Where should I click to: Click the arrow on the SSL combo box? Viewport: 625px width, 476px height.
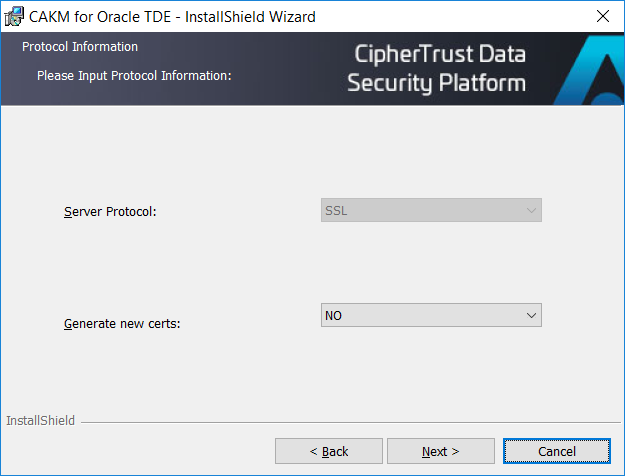pos(531,211)
